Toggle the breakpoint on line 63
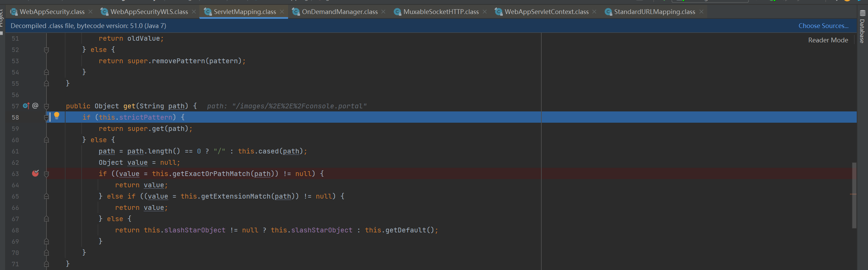This screenshot has width=868, height=270. coord(35,174)
